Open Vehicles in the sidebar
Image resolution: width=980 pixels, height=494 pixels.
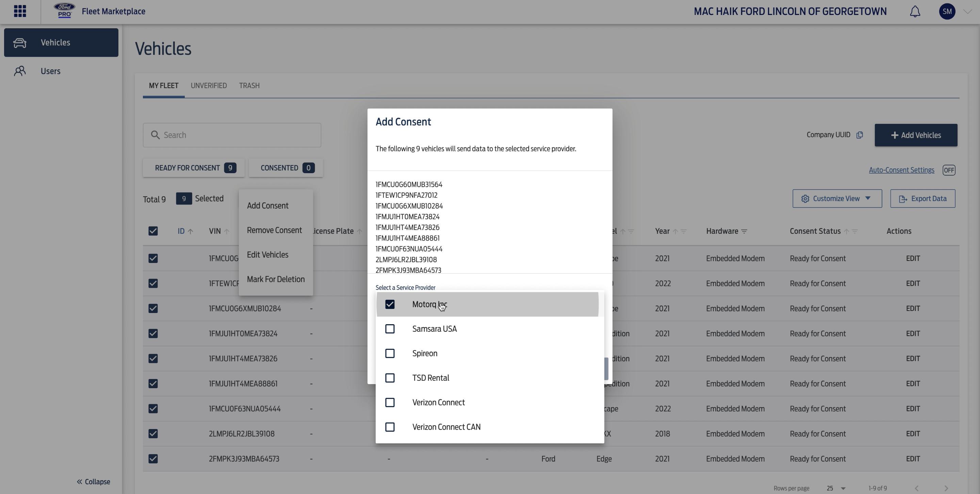click(61, 43)
